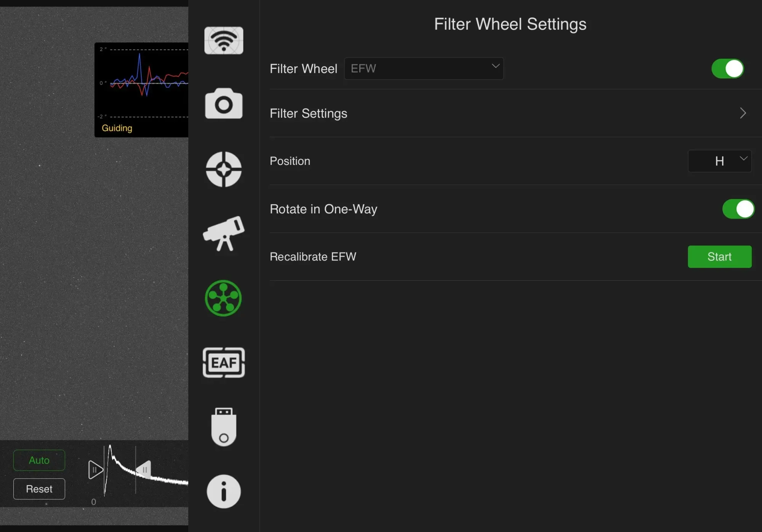Open the Position H dropdown
Viewport: 762px width, 532px height.
[x=719, y=161]
